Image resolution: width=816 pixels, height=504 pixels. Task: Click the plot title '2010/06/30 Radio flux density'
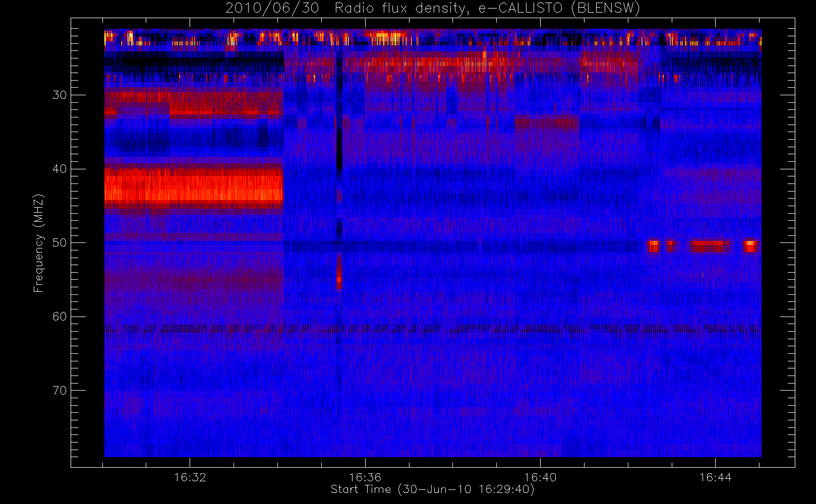(x=433, y=9)
